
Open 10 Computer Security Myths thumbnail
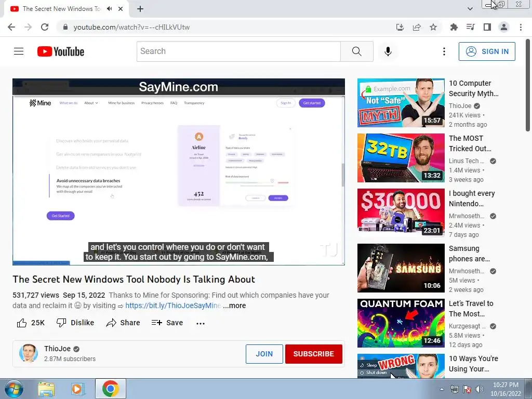click(401, 103)
